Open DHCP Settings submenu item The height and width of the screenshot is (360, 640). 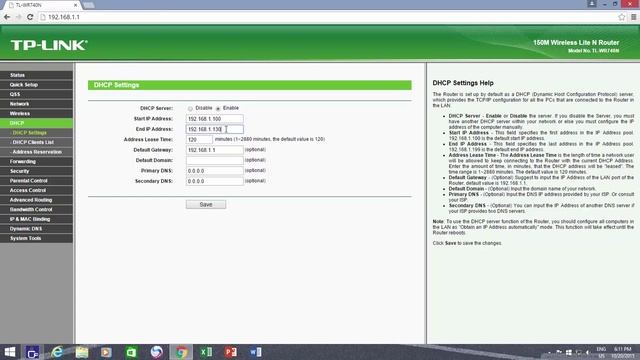pos(37,133)
